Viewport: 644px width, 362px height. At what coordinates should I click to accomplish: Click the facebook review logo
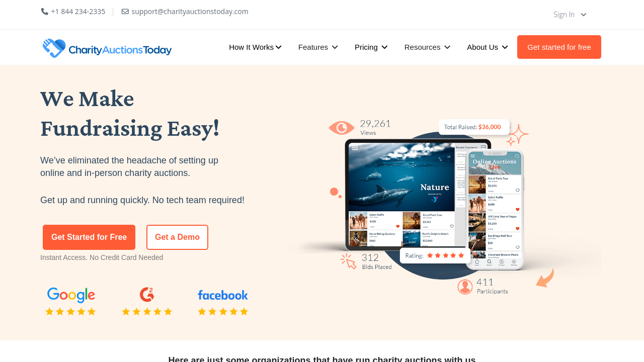click(x=223, y=295)
